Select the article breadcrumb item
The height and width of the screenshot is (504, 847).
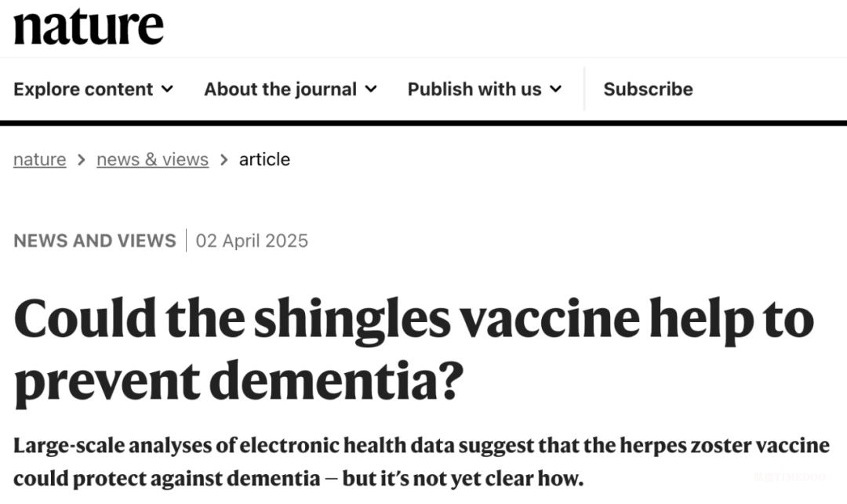[264, 159]
